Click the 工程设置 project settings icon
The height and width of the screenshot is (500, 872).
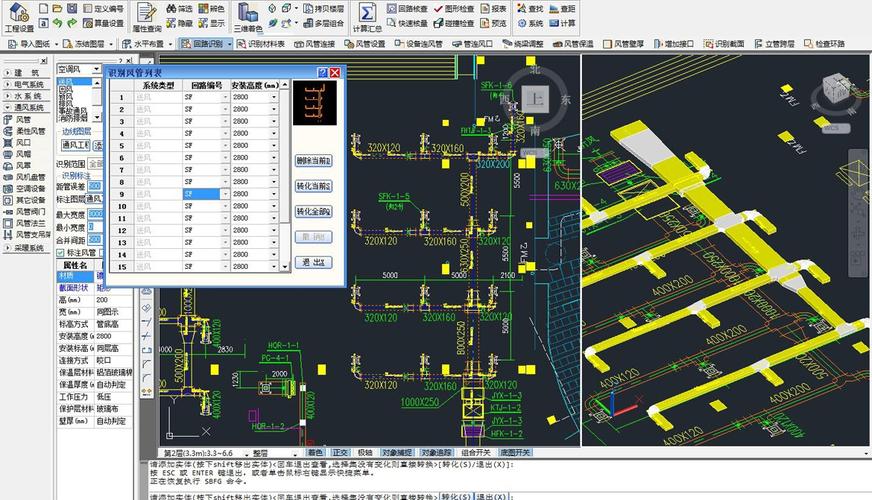pyautogui.click(x=19, y=14)
